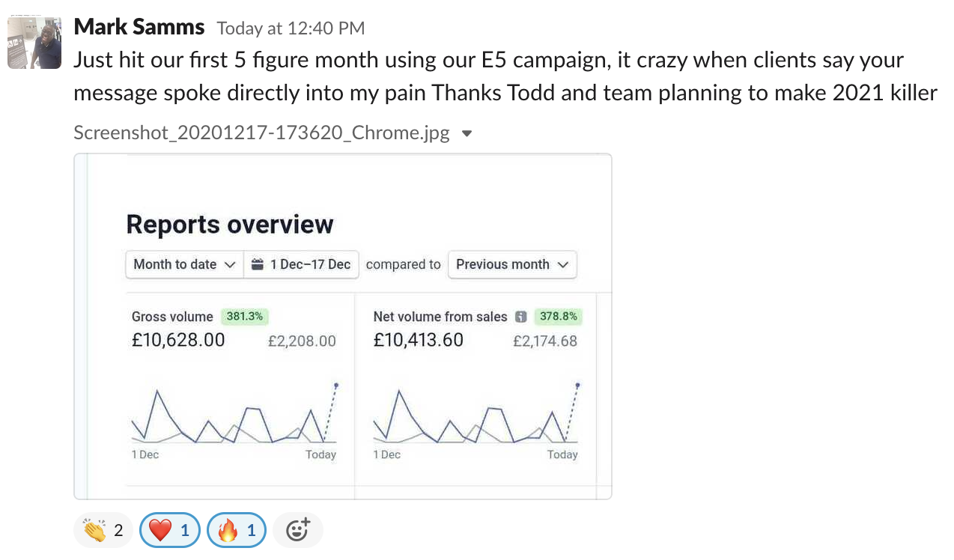The height and width of the screenshot is (560, 954).
Task: Click the Reports overview heading in image
Action: tap(230, 224)
